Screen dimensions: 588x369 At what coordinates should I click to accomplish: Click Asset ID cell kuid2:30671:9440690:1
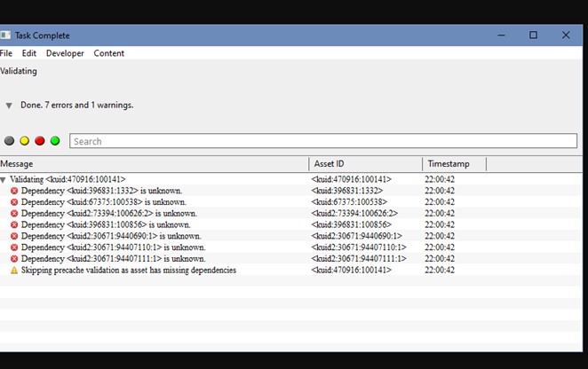click(x=356, y=236)
